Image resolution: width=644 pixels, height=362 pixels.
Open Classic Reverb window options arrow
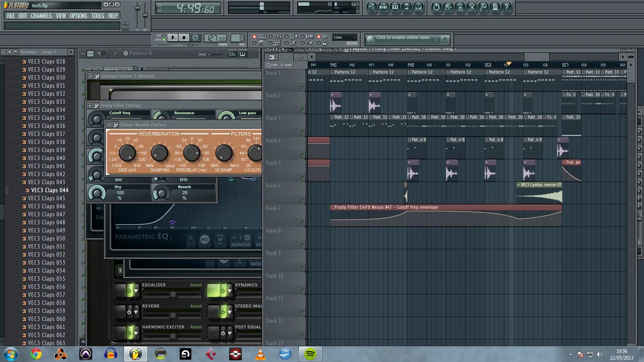point(109,125)
